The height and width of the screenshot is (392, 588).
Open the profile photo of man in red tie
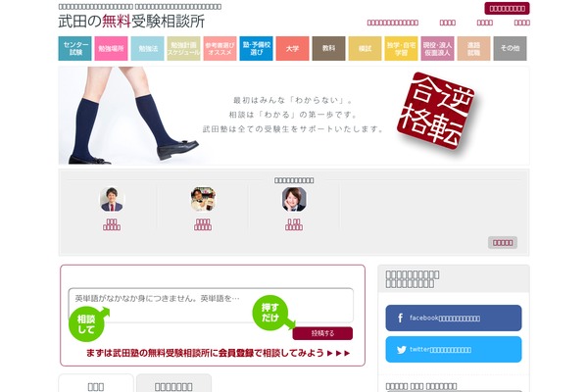pos(112,199)
